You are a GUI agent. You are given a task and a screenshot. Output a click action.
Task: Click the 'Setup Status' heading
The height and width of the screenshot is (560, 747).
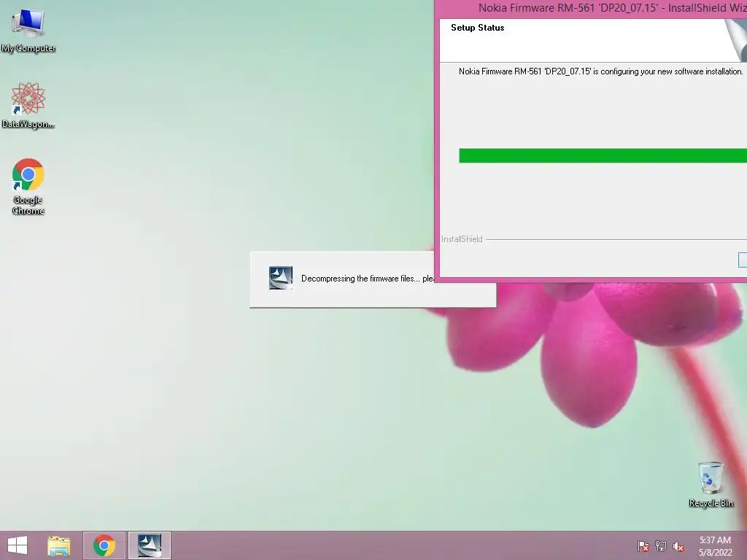tap(477, 28)
